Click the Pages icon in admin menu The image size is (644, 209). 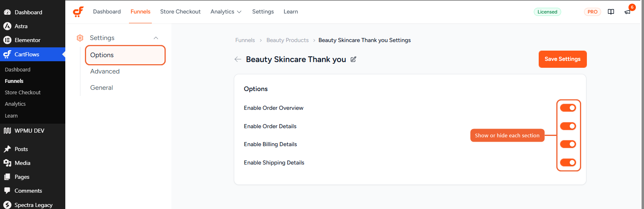click(7, 177)
